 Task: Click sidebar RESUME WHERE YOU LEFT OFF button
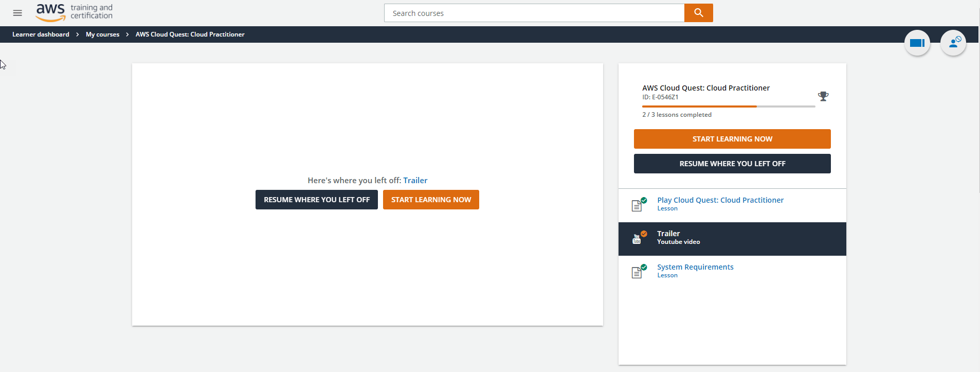coord(732,164)
